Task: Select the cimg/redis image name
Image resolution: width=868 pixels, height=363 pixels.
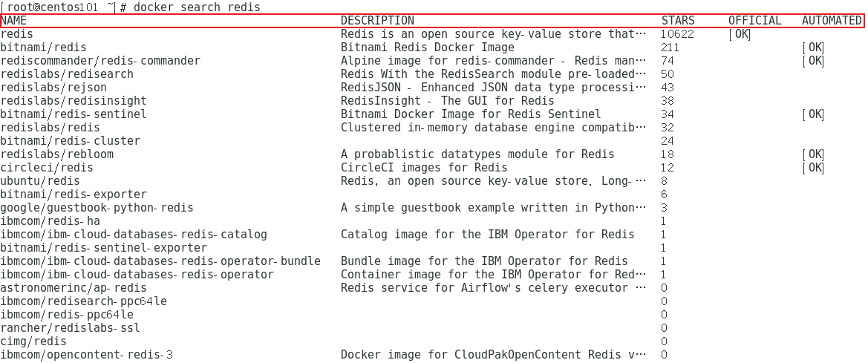Action: [33, 341]
